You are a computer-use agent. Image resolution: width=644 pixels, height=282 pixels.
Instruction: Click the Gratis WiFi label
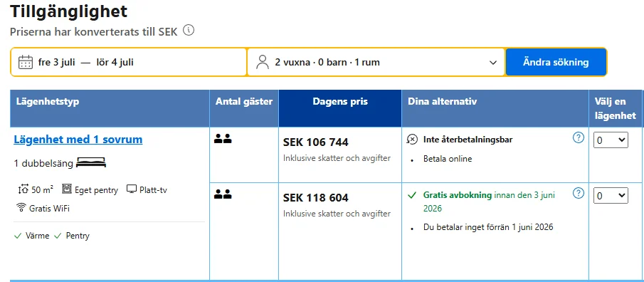coord(49,209)
